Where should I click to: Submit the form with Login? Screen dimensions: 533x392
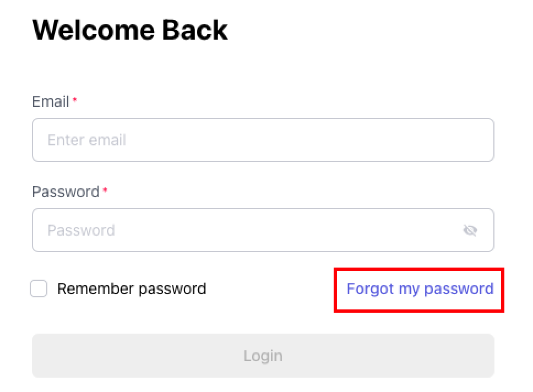pyautogui.click(x=263, y=356)
